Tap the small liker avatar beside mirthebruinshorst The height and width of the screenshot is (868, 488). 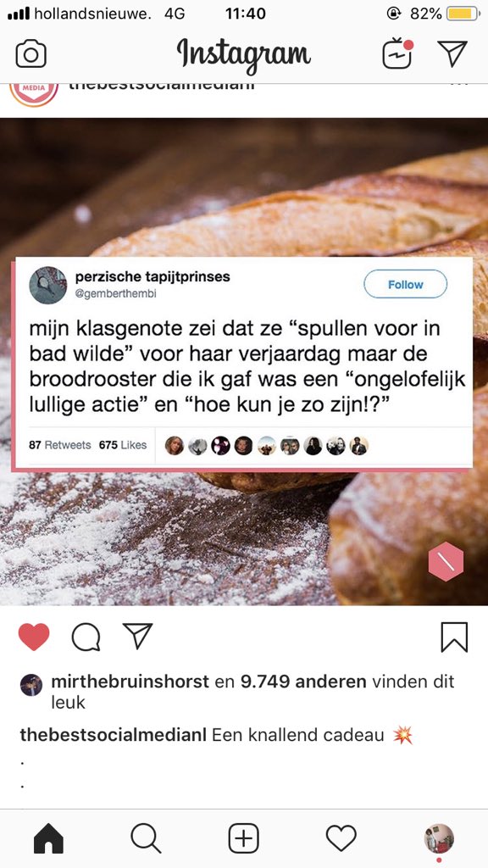(31, 685)
